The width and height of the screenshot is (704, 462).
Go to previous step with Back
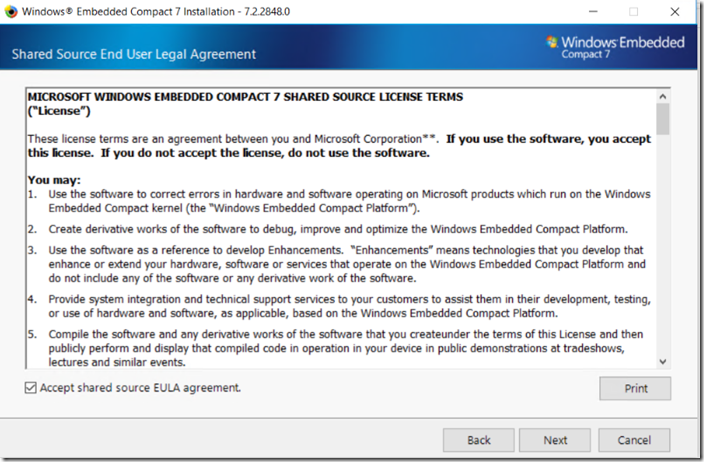[x=479, y=440]
